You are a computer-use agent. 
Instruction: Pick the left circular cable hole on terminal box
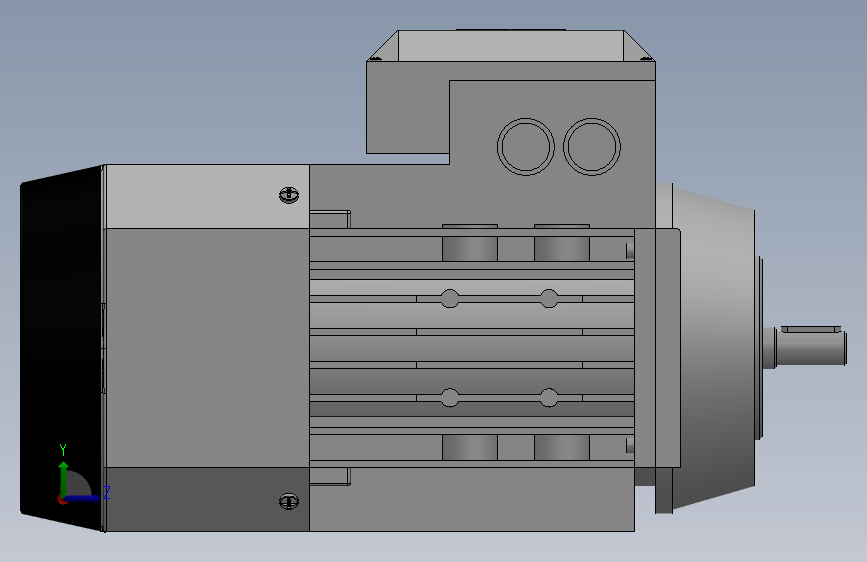(x=525, y=147)
